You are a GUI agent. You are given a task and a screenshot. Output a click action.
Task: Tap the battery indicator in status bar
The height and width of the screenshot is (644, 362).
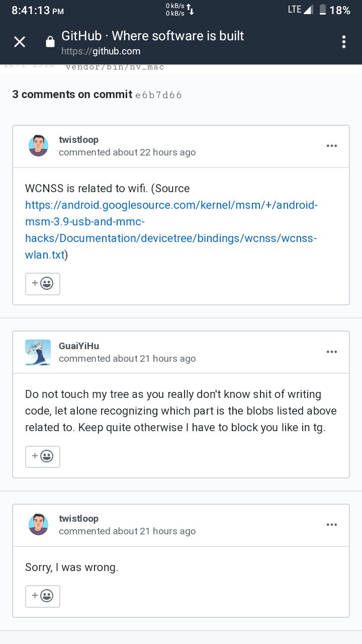pos(334,10)
